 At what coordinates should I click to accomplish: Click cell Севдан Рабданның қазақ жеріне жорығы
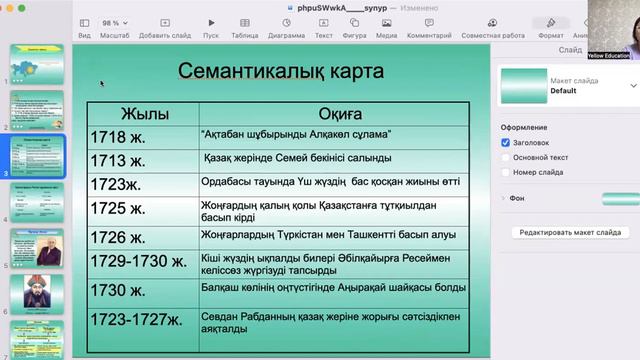pyautogui.click(x=334, y=330)
